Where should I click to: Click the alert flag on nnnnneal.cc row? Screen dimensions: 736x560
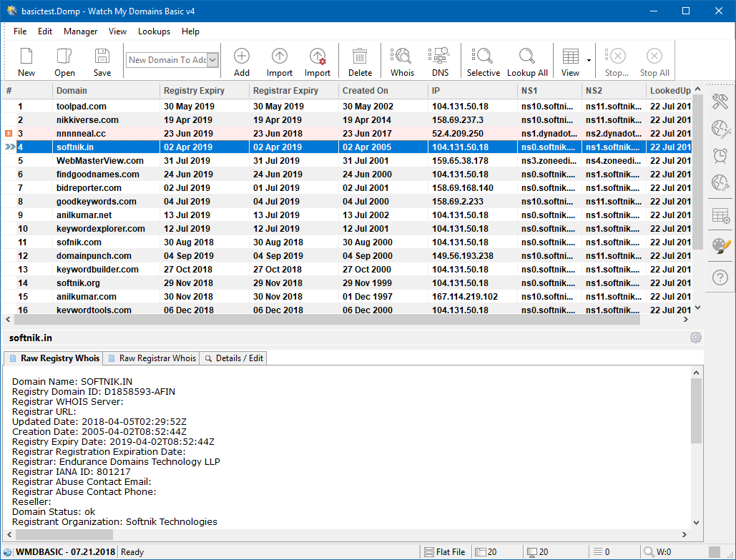coord(9,133)
